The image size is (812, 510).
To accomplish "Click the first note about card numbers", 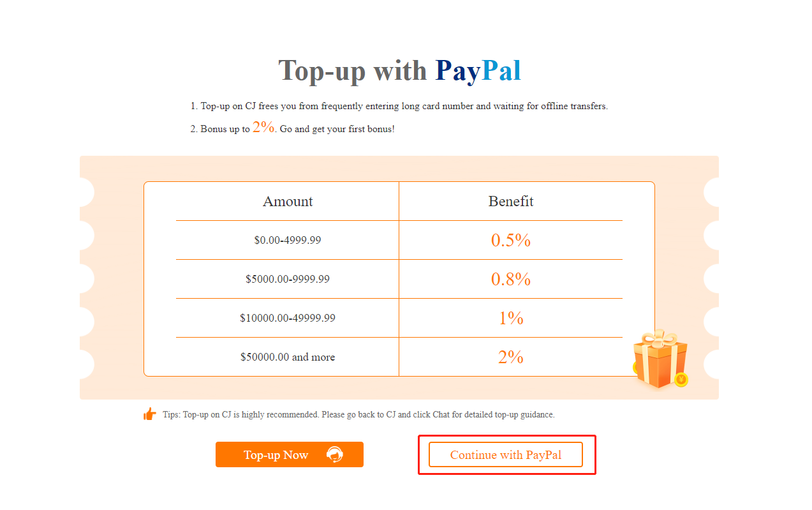I will coord(404,107).
